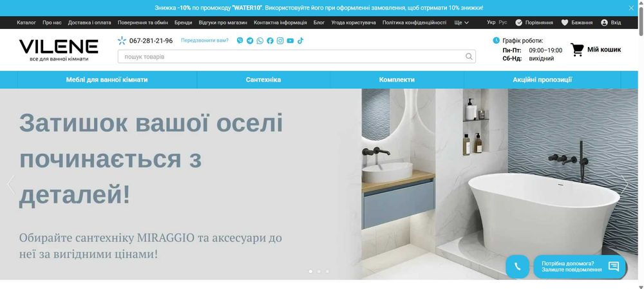The height and width of the screenshot is (289, 644).
Task: Open the YouTube channel icon
Action: pyautogui.click(x=290, y=41)
